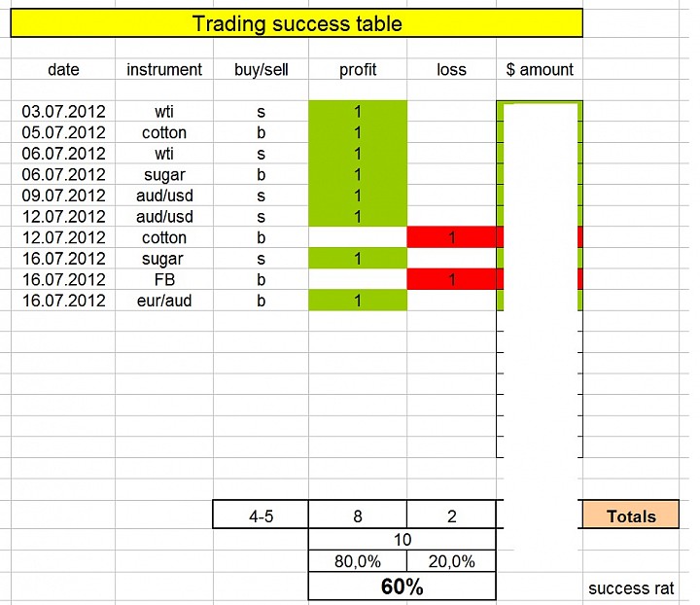Select the 20,0% loss percentage cell
Viewport: 700px width, 605px height.
(451, 561)
